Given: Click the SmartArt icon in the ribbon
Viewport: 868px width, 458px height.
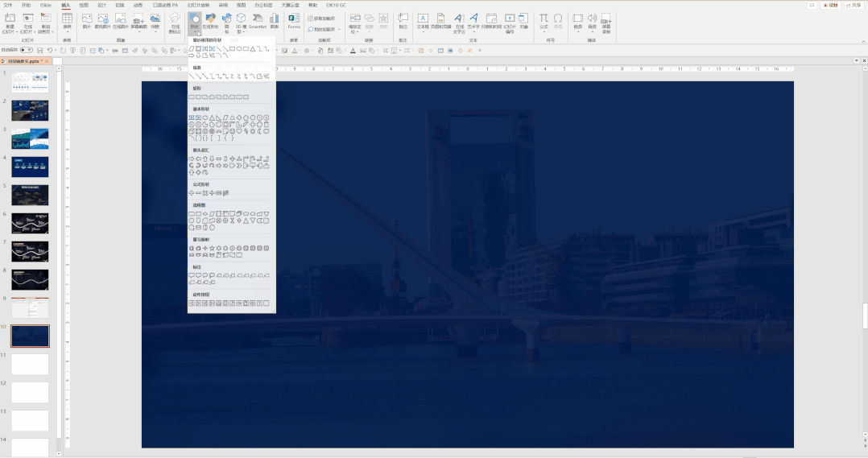Looking at the screenshot, I should [257, 21].
